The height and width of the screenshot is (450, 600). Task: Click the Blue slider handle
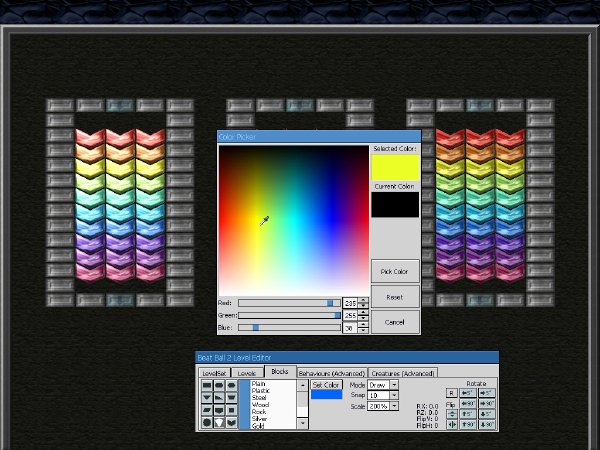pyautogui.click(x=256, y=328)
